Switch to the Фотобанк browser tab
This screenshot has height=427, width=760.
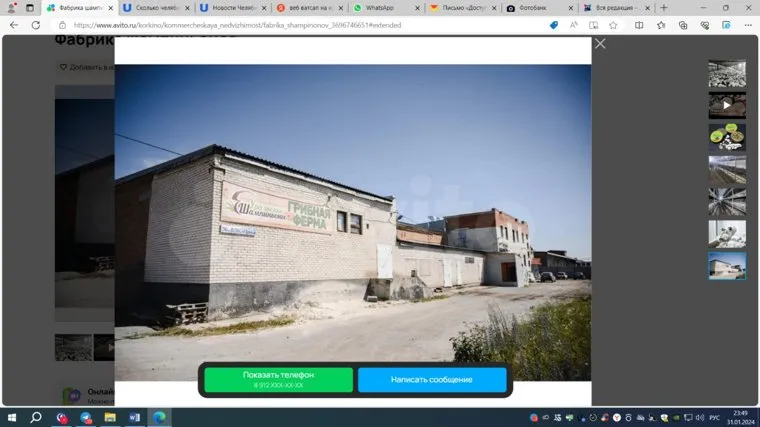[533, 8]
